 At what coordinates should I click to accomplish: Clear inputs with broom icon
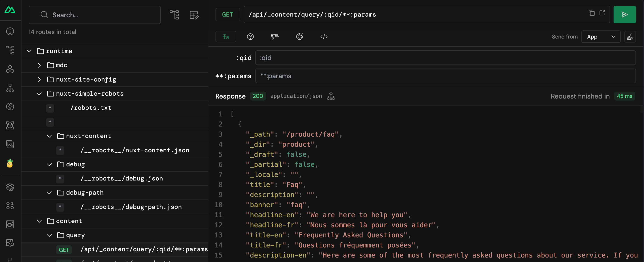630,37
